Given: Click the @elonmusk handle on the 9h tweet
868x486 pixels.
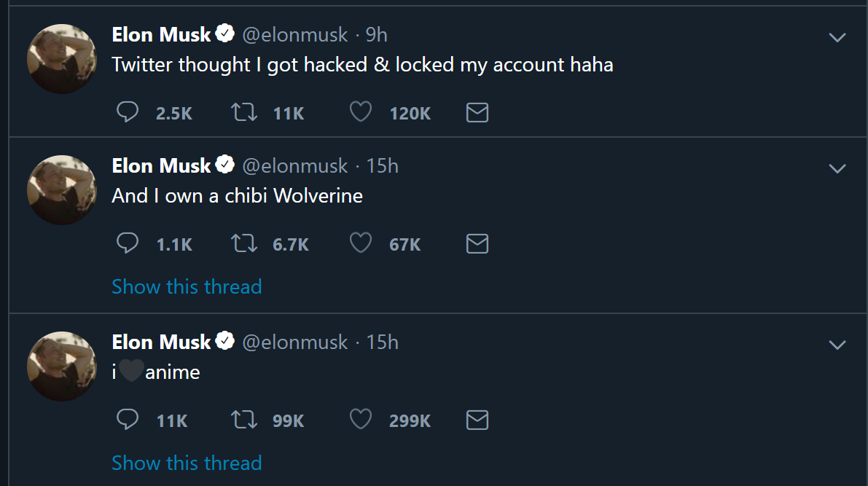Looking at the screenshot, I should point(294,34).
